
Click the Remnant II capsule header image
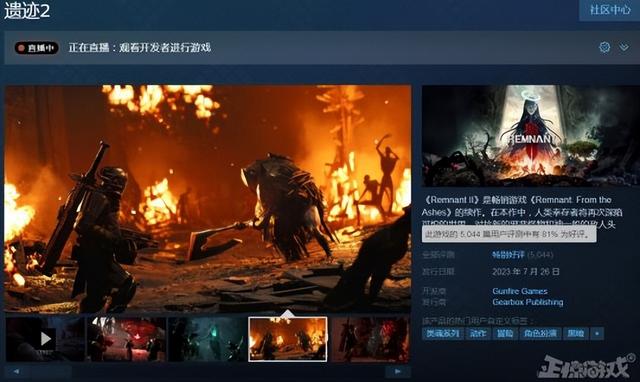point(531,136)
